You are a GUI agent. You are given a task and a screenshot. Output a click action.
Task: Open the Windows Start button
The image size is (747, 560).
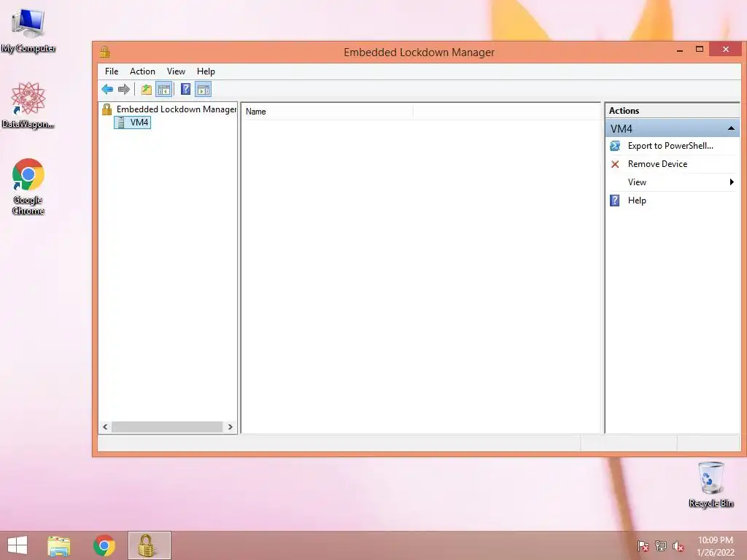(x=18, y=545)
